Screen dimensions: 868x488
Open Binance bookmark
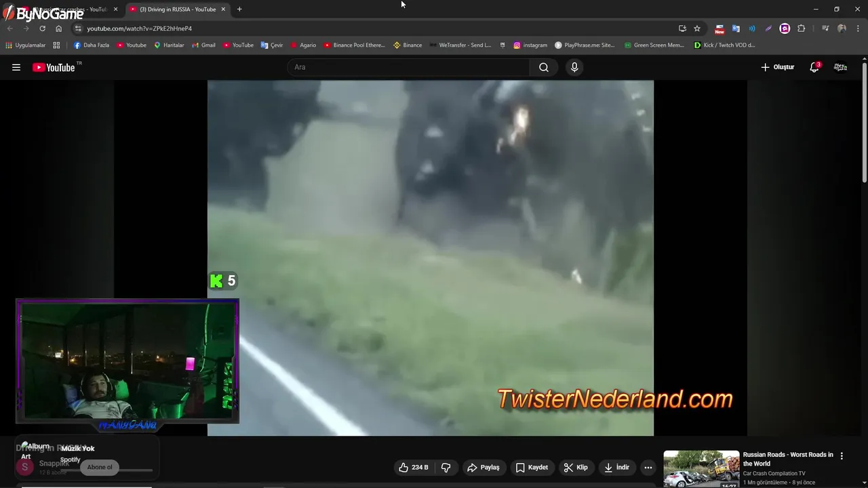pyautogui.click(x=408, y=45)
